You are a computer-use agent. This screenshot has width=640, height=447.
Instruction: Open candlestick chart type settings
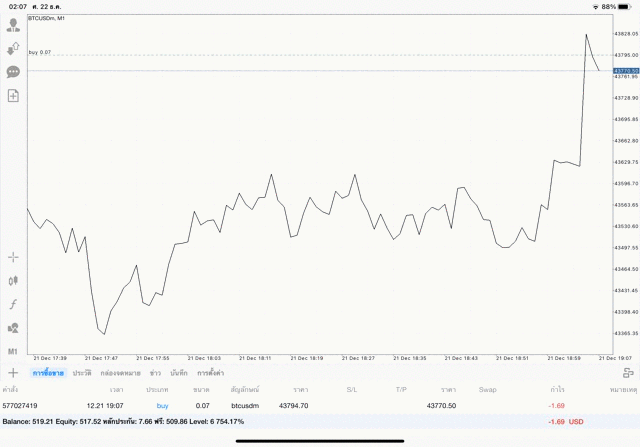click(x=13, y=281)
